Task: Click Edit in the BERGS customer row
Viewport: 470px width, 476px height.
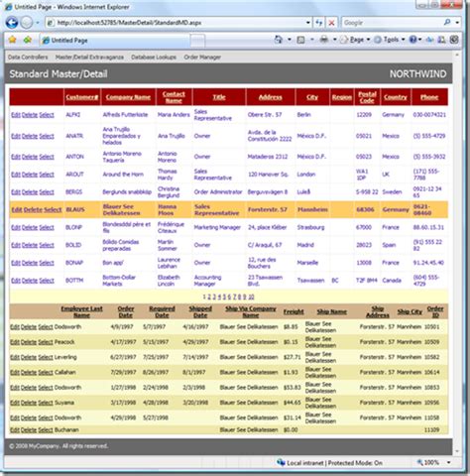Action: pyautogui.click(x=16, y=192)
